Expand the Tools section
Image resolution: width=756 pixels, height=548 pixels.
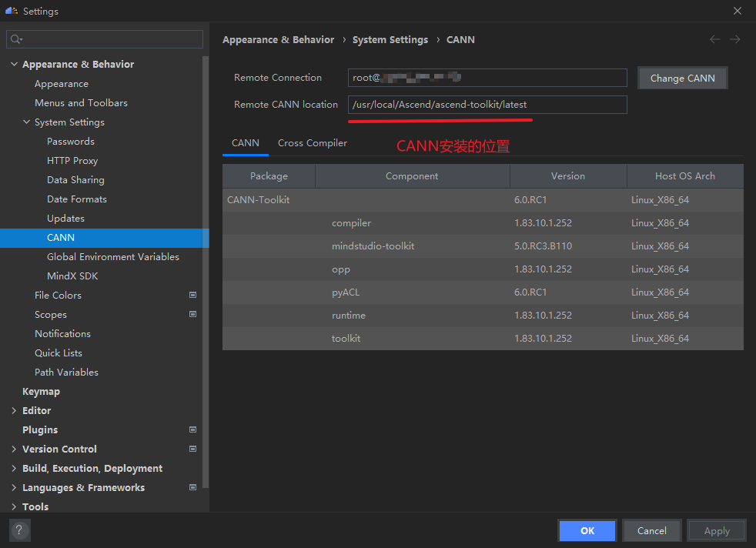point(14,506)
